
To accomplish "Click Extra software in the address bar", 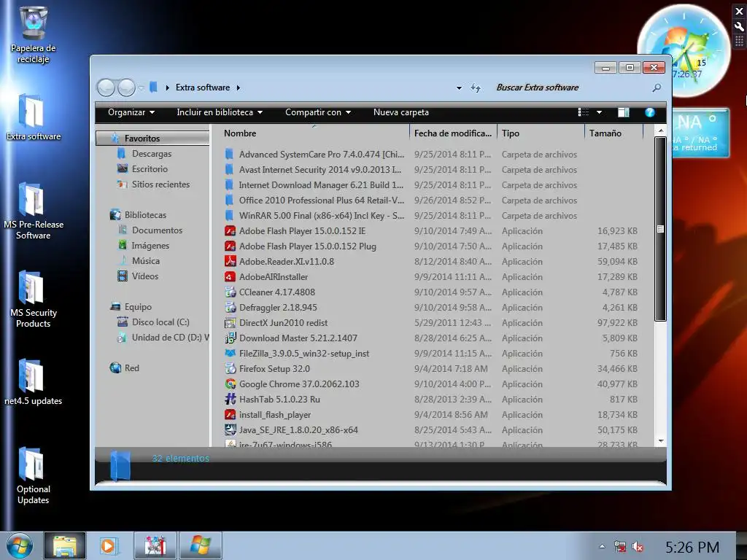I will coord(203,87).
